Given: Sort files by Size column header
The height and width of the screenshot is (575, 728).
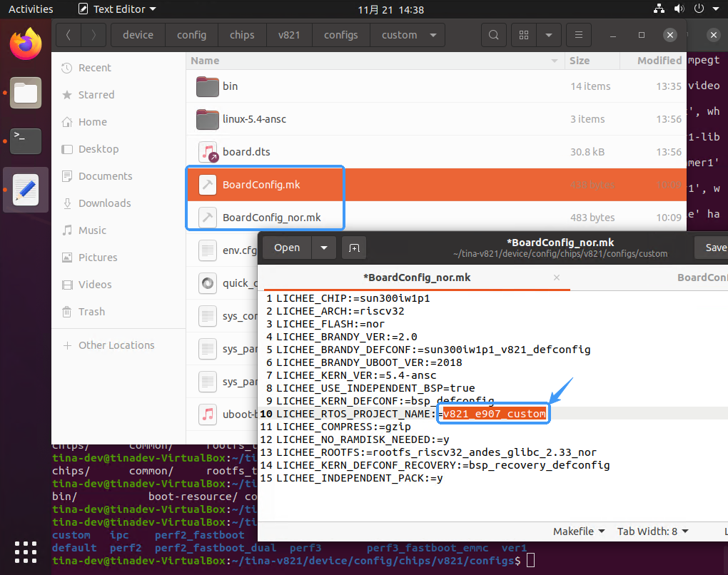Looking at the screenshot, I should [580, 61].
